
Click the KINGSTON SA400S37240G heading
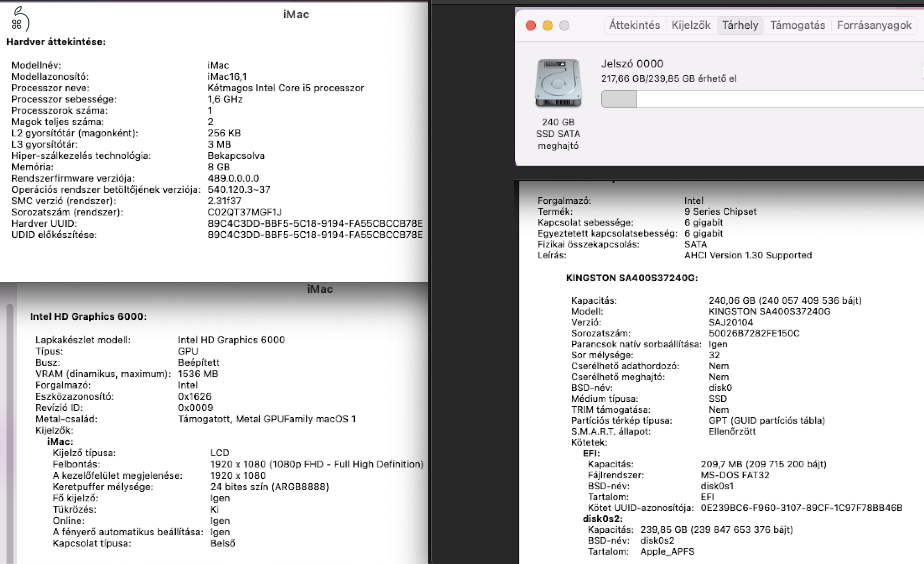(632, 278)
